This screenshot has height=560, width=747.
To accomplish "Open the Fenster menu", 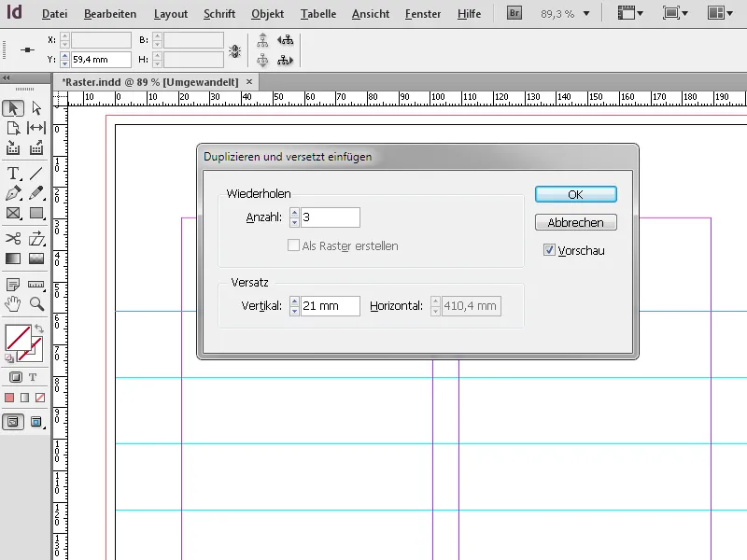I will point(423,14).
